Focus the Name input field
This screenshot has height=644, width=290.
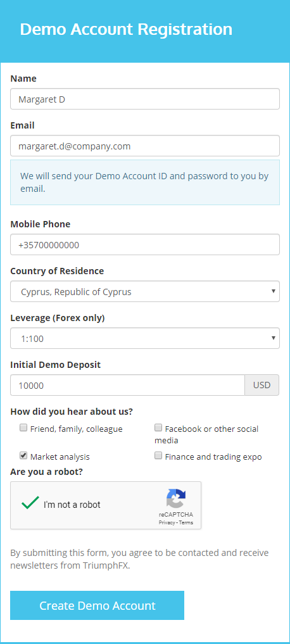point(145,99)
